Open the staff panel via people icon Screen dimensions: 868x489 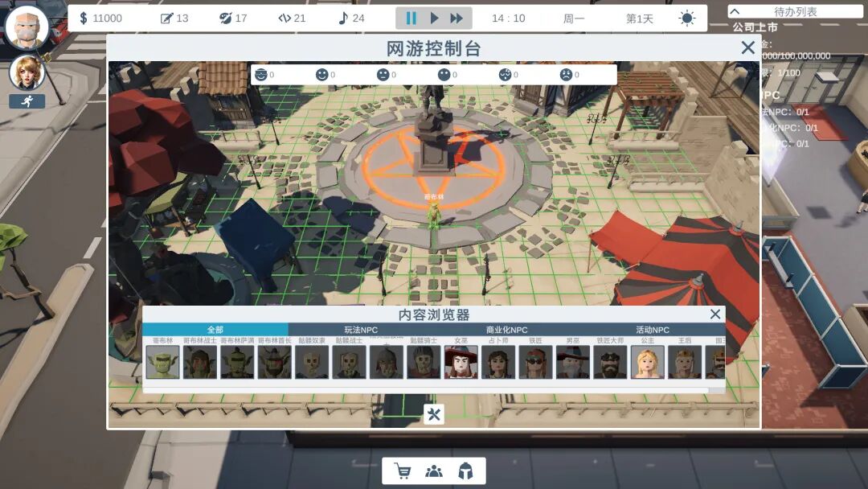[x=433, y=471]
